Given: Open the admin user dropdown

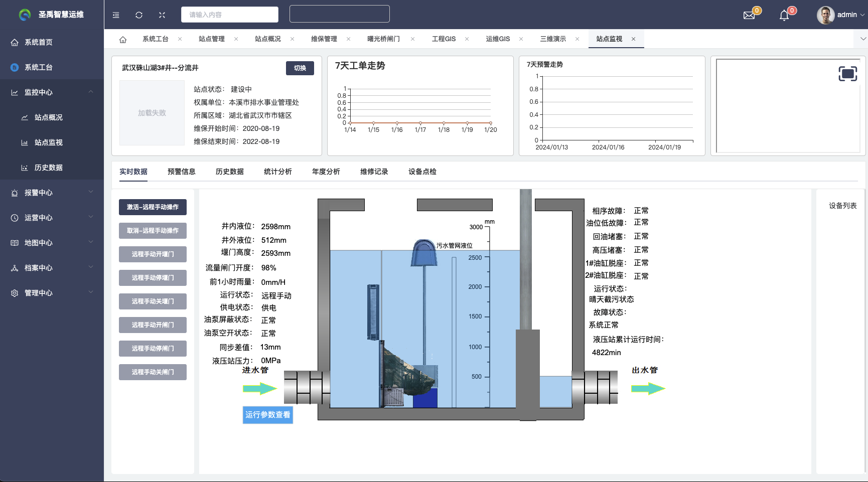Looking at the screenshot, I should point(841,15).
